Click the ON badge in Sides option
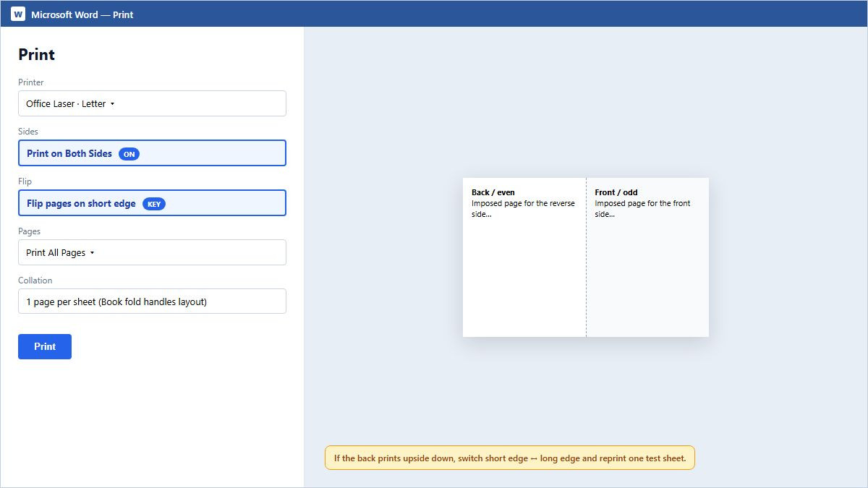 (x=129, y=154)
